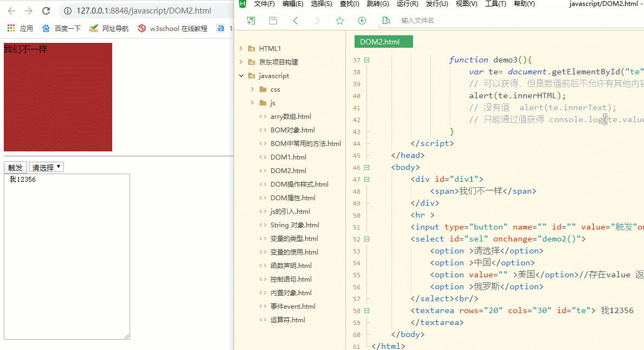Collapse code fold at line 47
The image size is (644, 350).
pyautogui.click(x=367, y=179)
